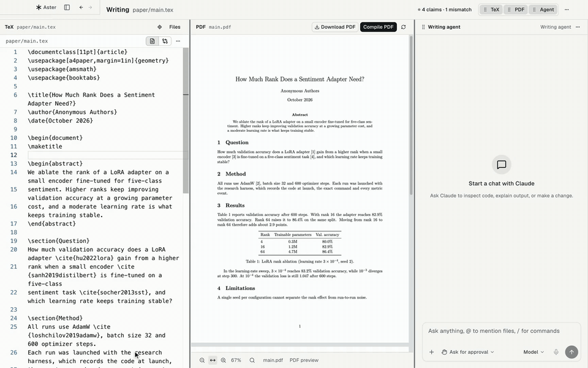Viewport: 588px width, 368px height.
Task: Click the TeX editor vertical scrollbar
Action: click(x=186, y=120)
